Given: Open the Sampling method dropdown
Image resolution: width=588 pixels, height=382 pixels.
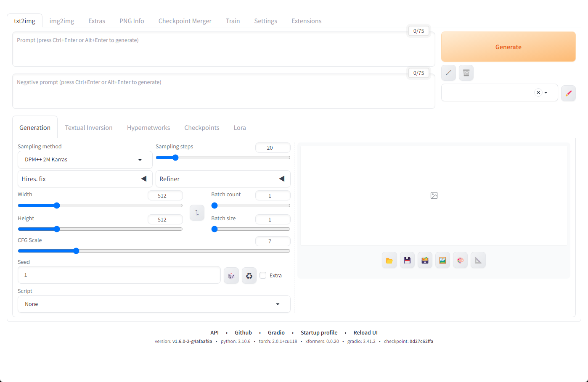Looking at the screenshot, I should pyautogui.click(x=84, y=160).
